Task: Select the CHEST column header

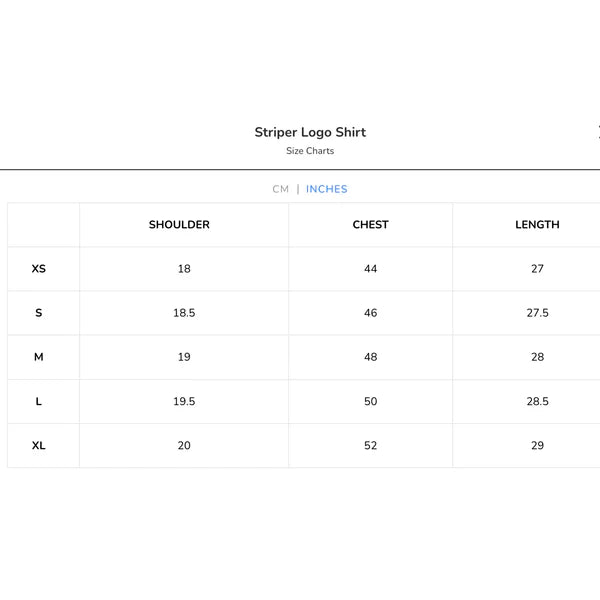Action: point(370,225)
